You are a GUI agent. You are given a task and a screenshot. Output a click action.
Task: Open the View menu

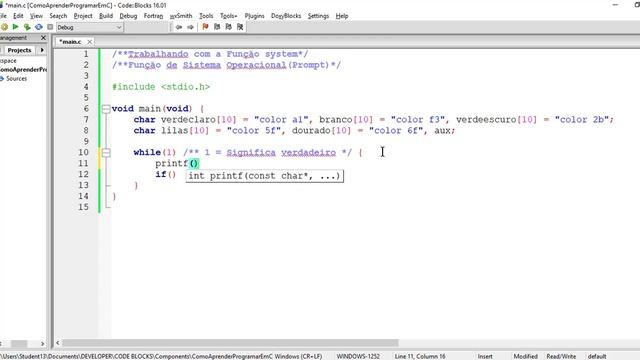pyautogui.click(x=36, y=16)
